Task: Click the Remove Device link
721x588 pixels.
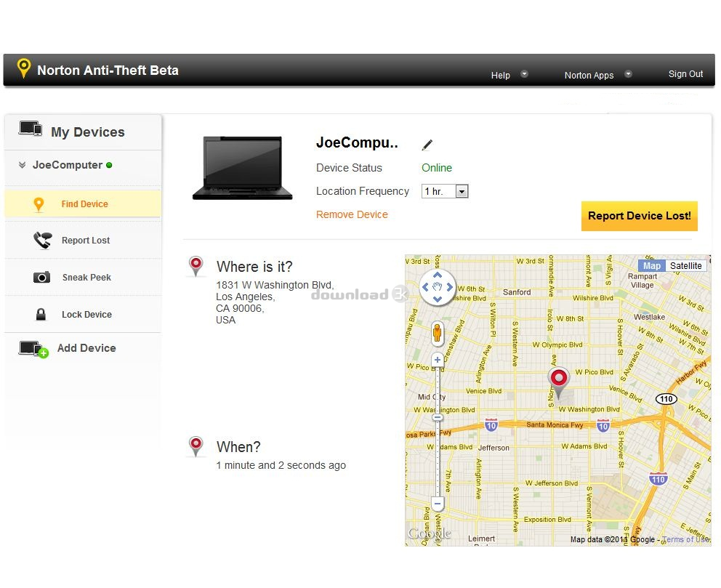Action: click(352, 214)
